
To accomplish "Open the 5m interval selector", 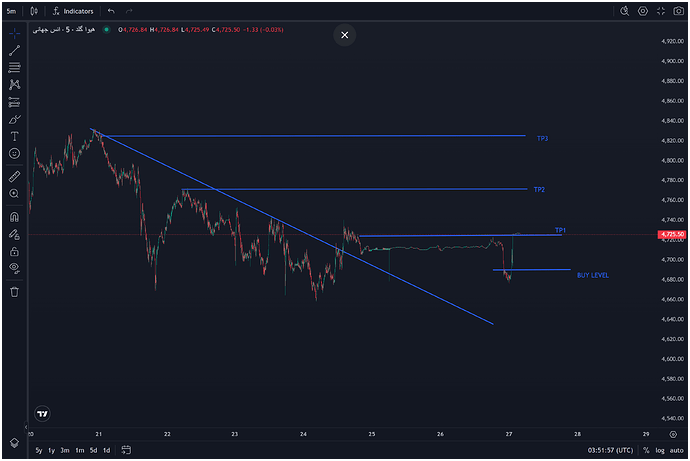I will click(x=11, y=11).
